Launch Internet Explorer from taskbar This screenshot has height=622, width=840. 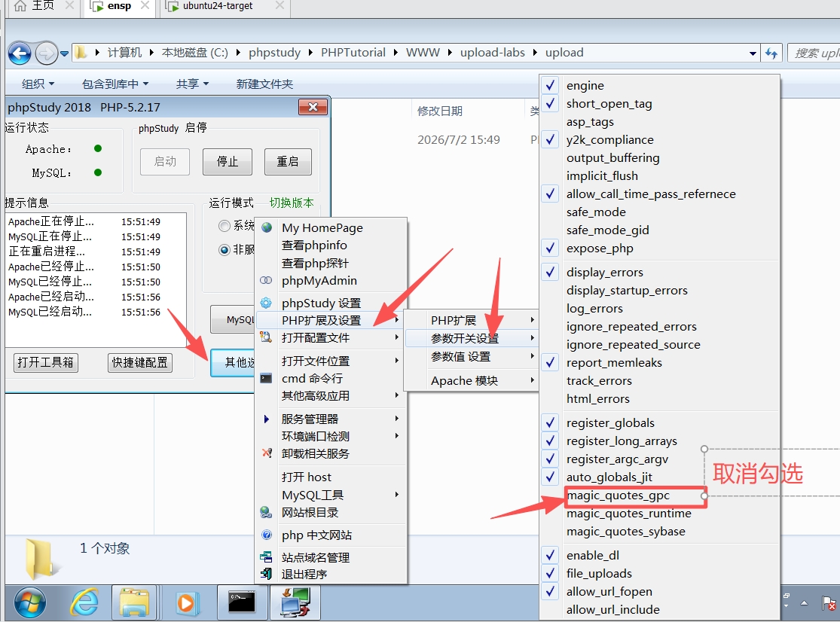coord(84,602)
